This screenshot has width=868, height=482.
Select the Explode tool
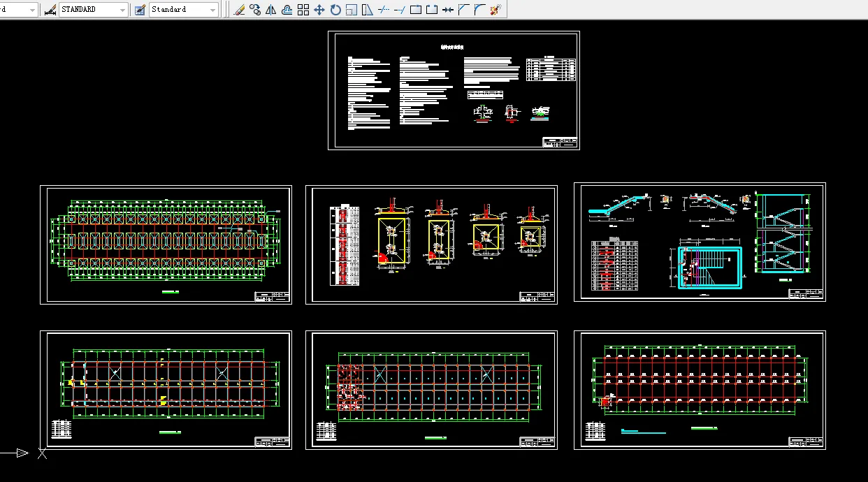[496, 10]
